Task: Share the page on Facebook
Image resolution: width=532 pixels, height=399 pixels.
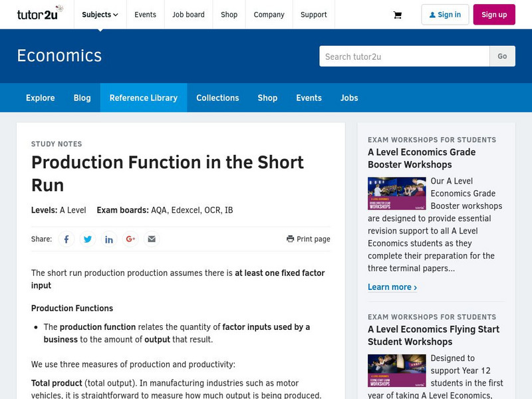Action: coord(66,239)
